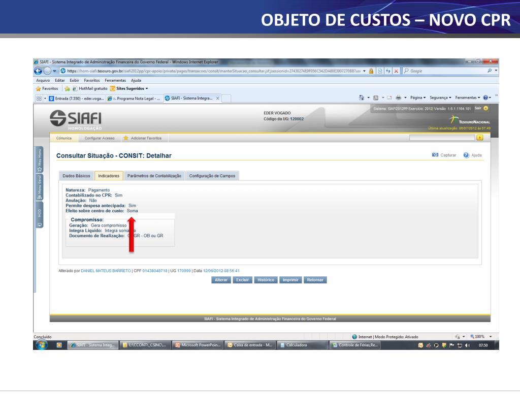Click the add-to-favorites-bar star icon
The image size is (520, 420).
pyautogui.click(x=68, y=88)
